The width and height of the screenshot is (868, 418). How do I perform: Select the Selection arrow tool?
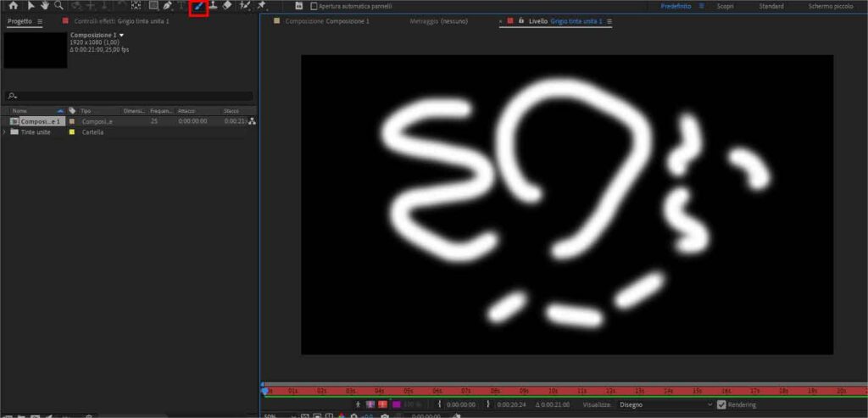point(31,6)
